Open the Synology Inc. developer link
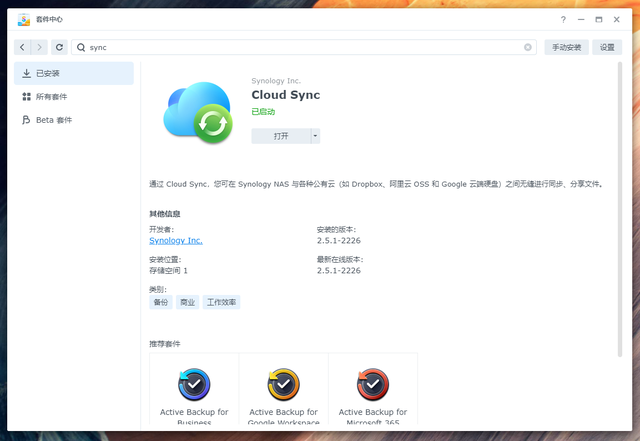640x441 pixels. pyautogui.click(x=176, y=241)
